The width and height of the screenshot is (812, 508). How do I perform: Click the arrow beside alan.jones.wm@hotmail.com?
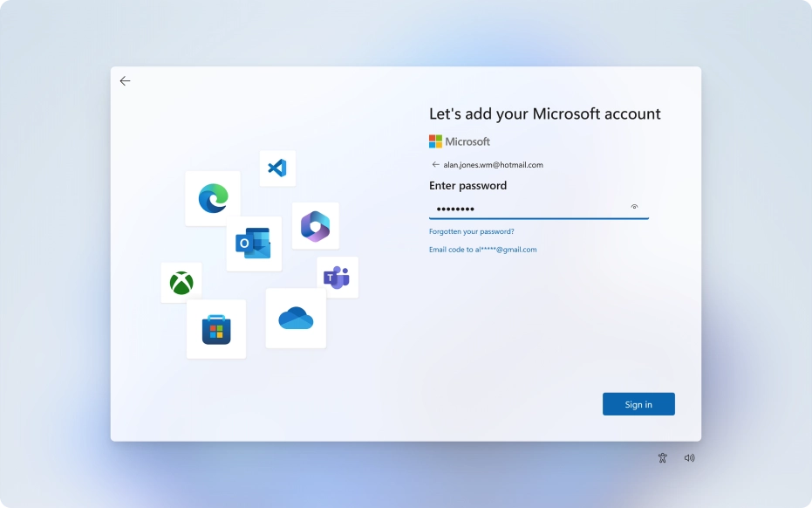pyautogui.click(x=434, y=164)
